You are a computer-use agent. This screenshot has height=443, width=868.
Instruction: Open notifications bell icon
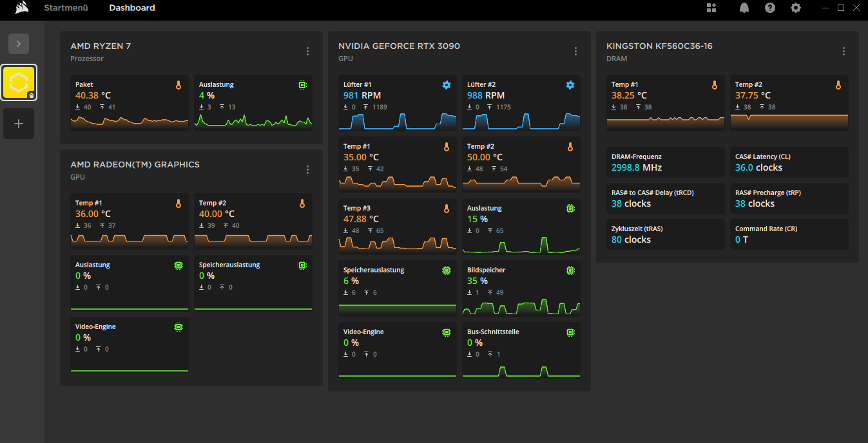[744, 8]
